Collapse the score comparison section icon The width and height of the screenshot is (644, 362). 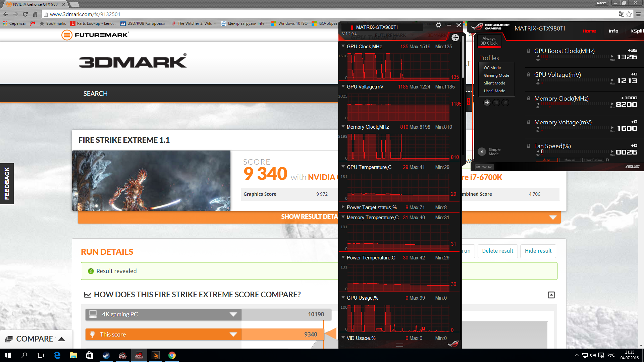coord(551,295)
